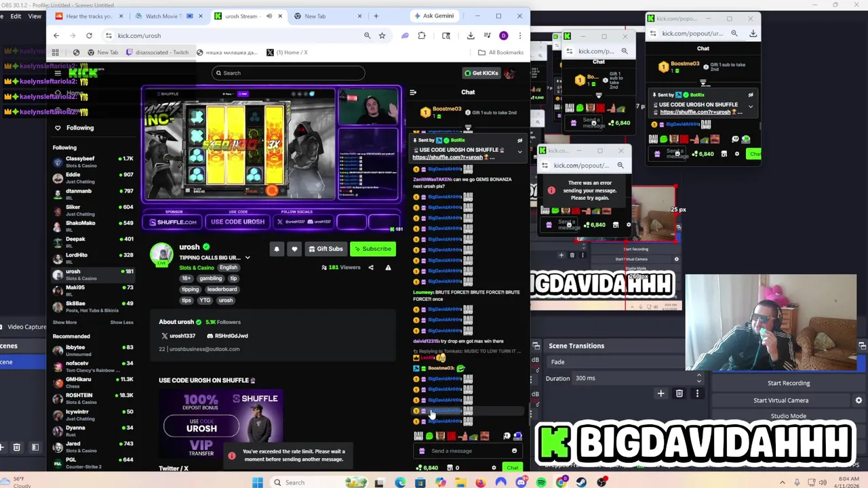This screenshot has width=868, height=488.
Task: Toggle Chrome media controls icon
Action: (x=487, y=35)
